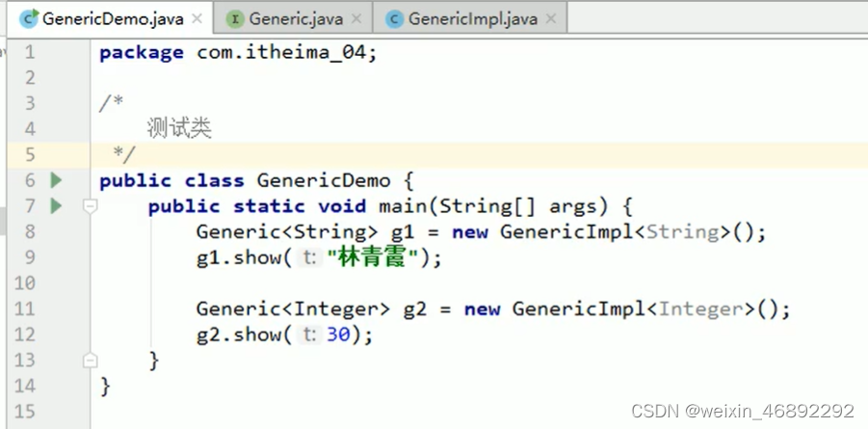Click GenericImpl<Integer> constructor call
Image resolution: width=868 pixels, height=429 pixels.
tap(651, 309)
